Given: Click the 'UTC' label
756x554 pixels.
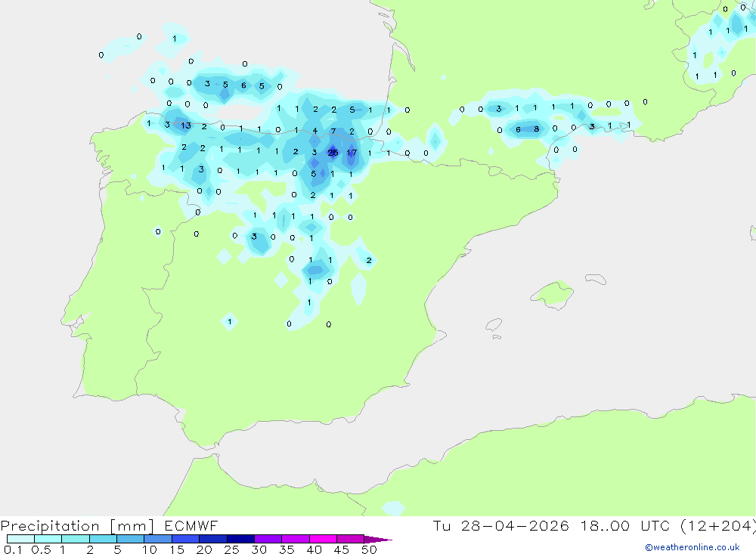Looking at the screenshot, I should point(655,525).
